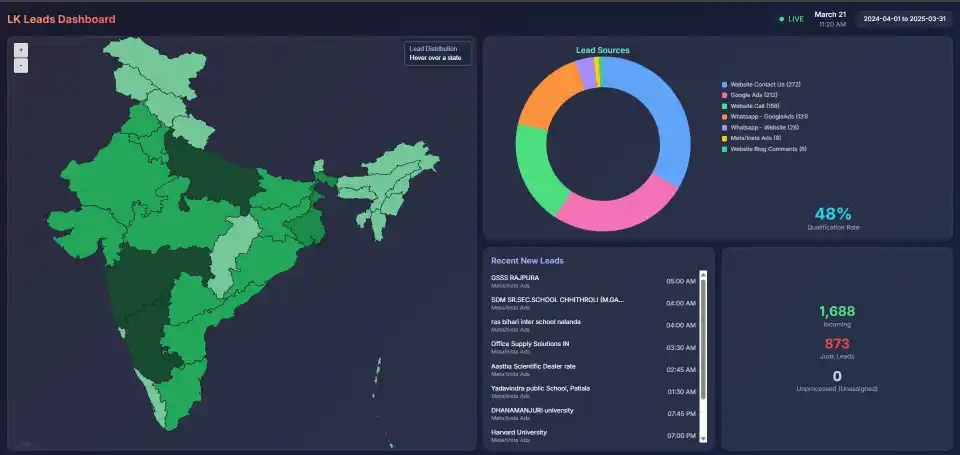The width and height of the screenshot is (960, 455).
Task: Select the Office Supply Solutions IN lead
Action: pos(593,347)
